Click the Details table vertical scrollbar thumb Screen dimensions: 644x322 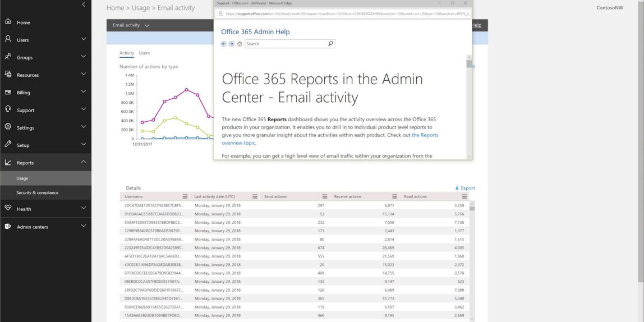coord(472,208)
